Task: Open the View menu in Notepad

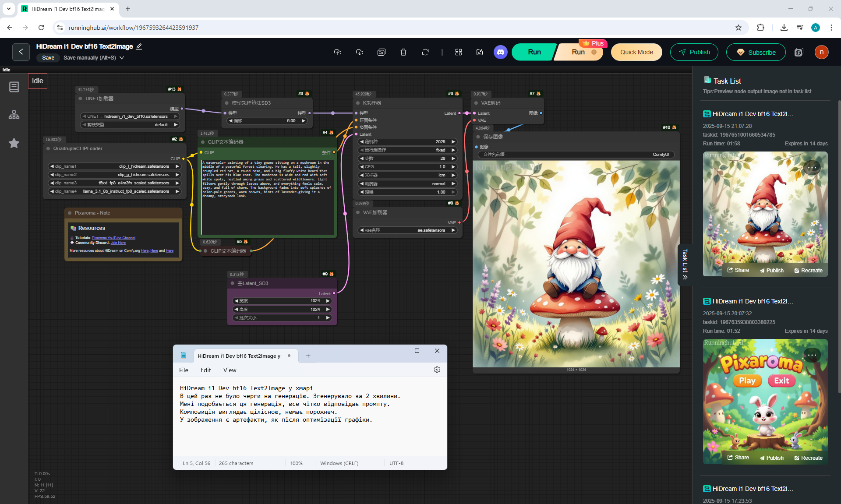Action: point(230,370)
